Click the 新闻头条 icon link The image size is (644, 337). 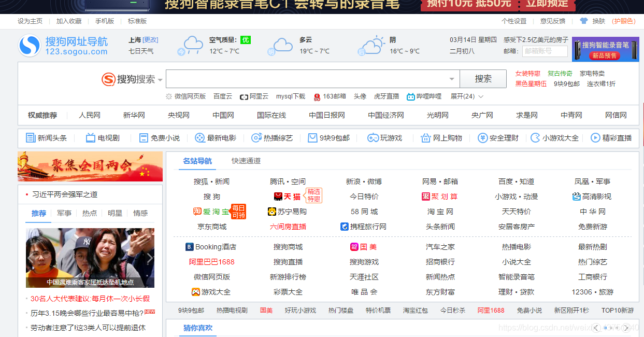tap(47, 138)
